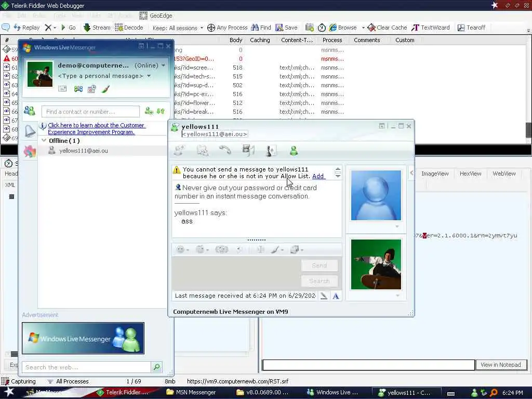Image resolution: width=532 pixels, height=399 pixels.
Task: Click the comment bubble icon in Fiddler toolbar
Action: click(x=6, y=28)
